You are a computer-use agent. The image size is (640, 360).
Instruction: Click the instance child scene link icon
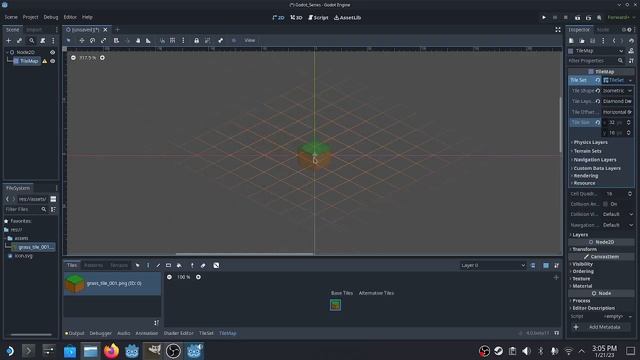(x=19, y=41)
